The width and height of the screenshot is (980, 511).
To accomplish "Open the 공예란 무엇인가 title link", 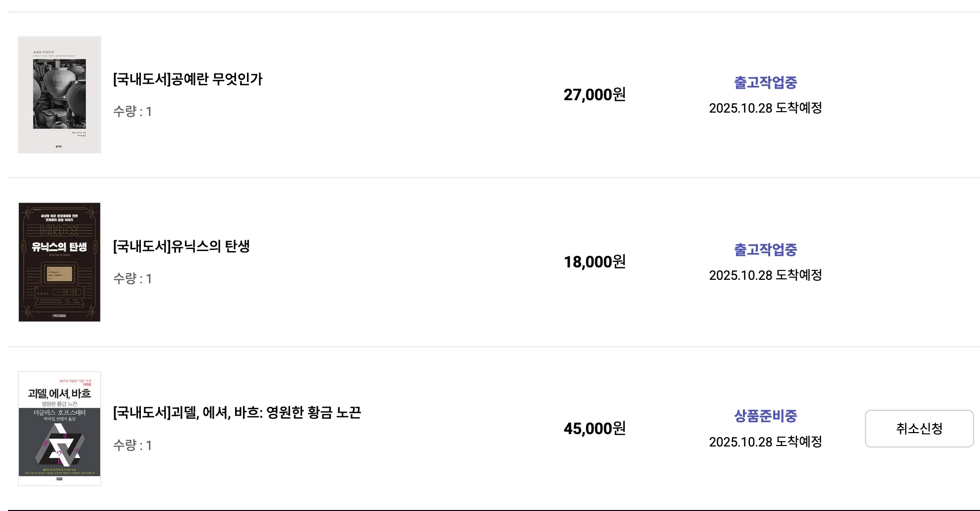I will point(187,79).
